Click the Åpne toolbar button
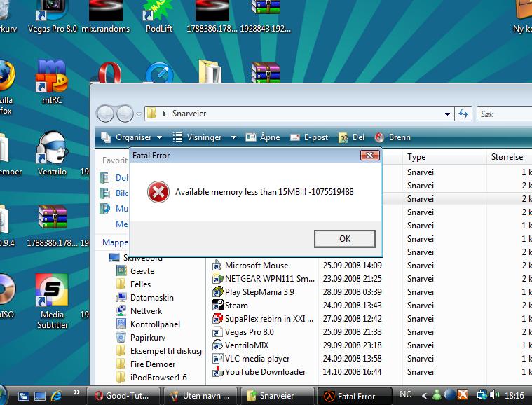 coord(263,137)
